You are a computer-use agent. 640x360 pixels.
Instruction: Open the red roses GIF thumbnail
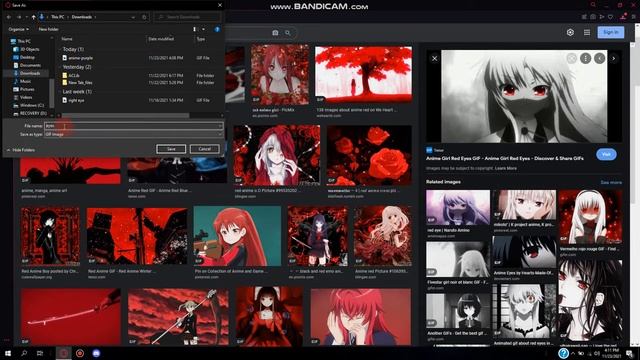(x=369, y=155)
